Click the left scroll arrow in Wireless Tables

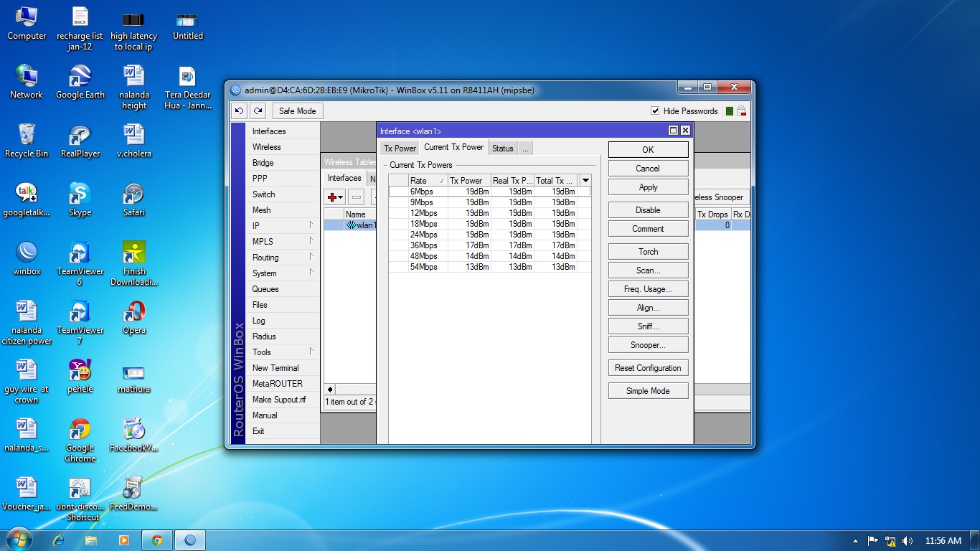click(x=330, y=389)
